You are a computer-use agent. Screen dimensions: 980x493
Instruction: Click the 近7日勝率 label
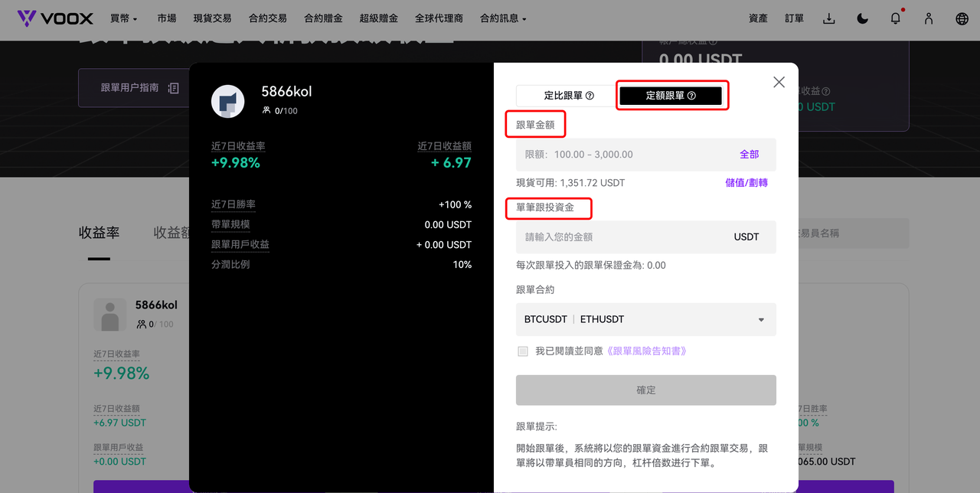tap(234, 204)
